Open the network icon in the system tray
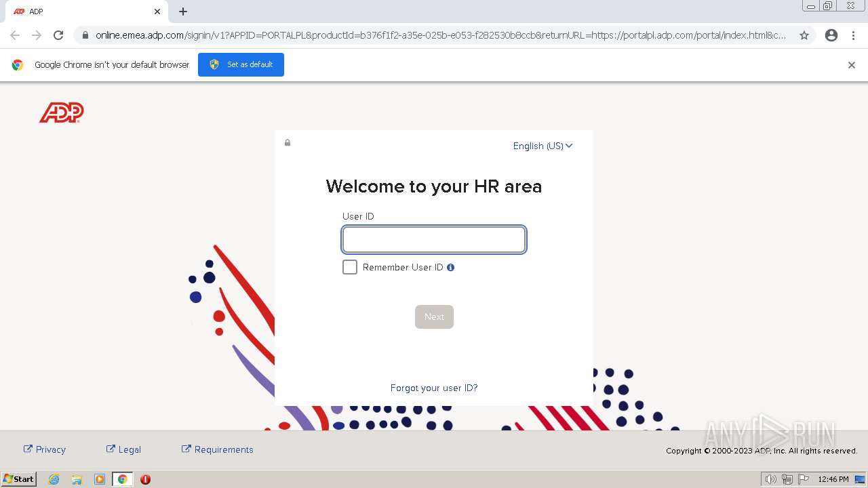Viewport: 868px width, 488px height. pyautogui.click(x=787, y=479)
